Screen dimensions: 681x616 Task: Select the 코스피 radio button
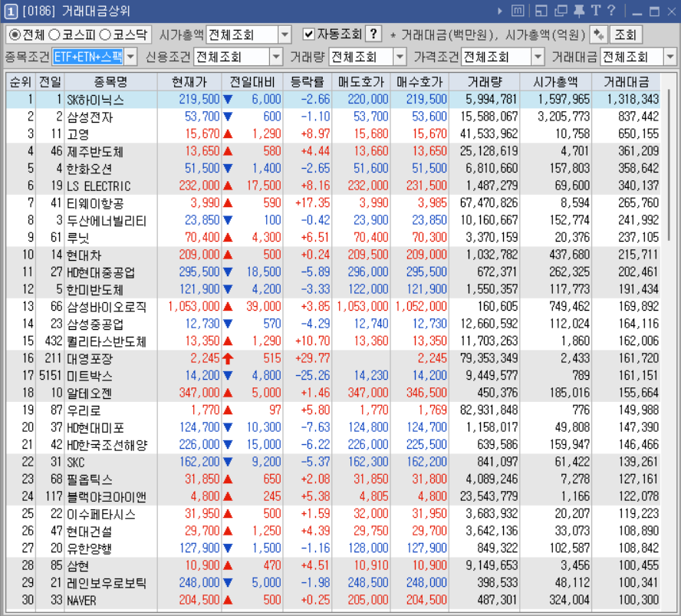coord(54,35)
